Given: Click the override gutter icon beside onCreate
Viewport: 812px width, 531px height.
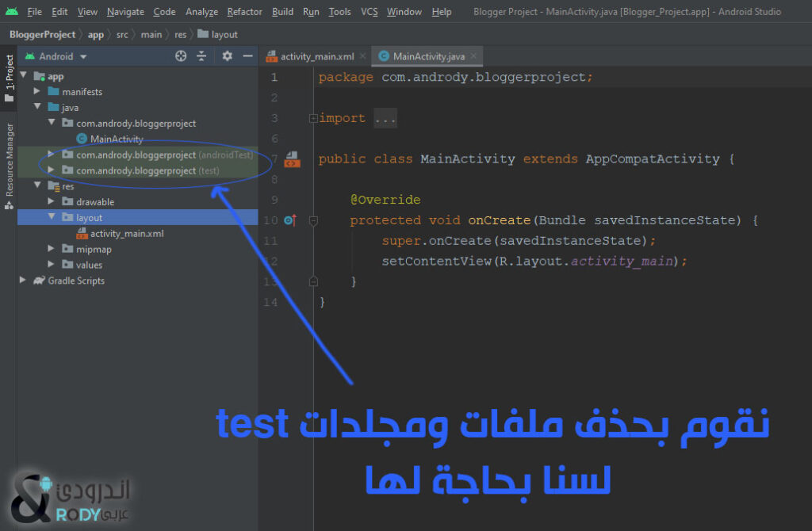Looking at the screenshot, I should pyautogui.click(x=289, y=220).
